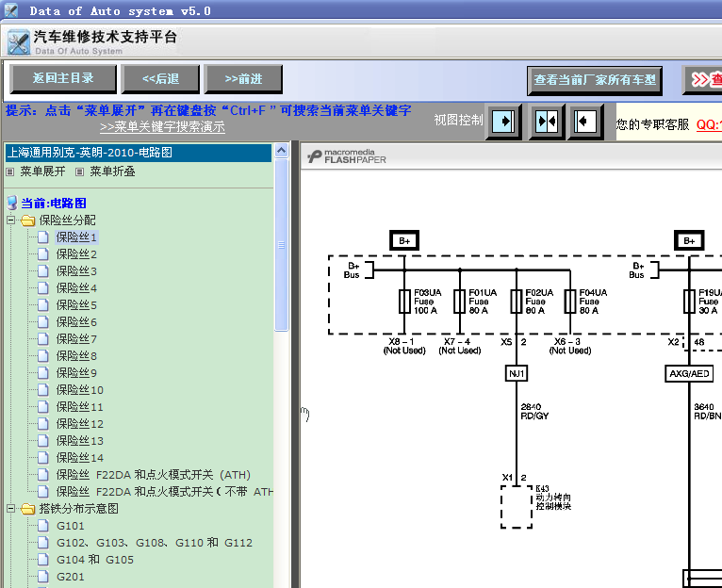
Task: Click the red >> button at top right
Action: click(x=703, y=80)
